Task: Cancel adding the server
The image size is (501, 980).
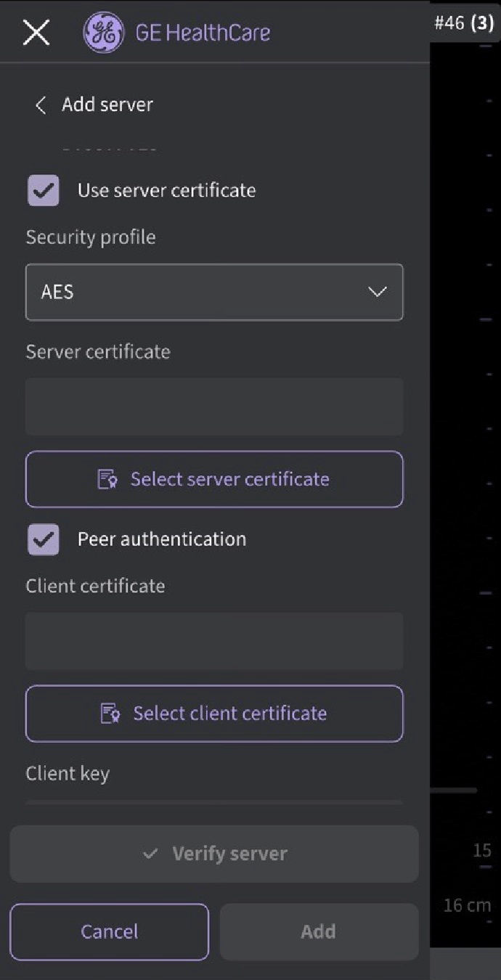Action: coord(109,931)
